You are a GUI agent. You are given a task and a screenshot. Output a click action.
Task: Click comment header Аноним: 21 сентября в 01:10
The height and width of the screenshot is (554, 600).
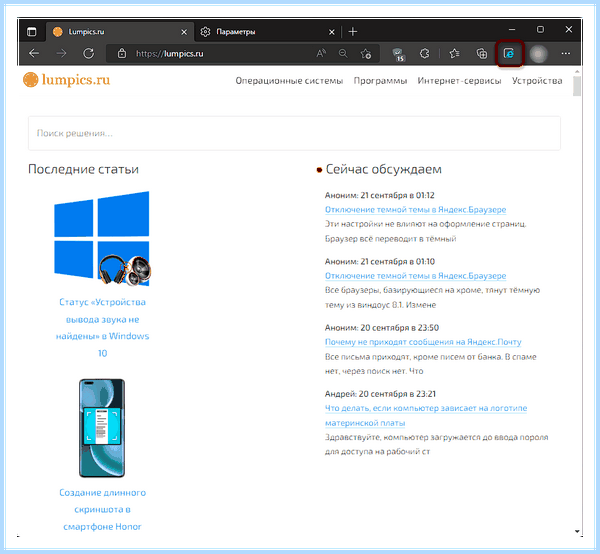(380, 261)
